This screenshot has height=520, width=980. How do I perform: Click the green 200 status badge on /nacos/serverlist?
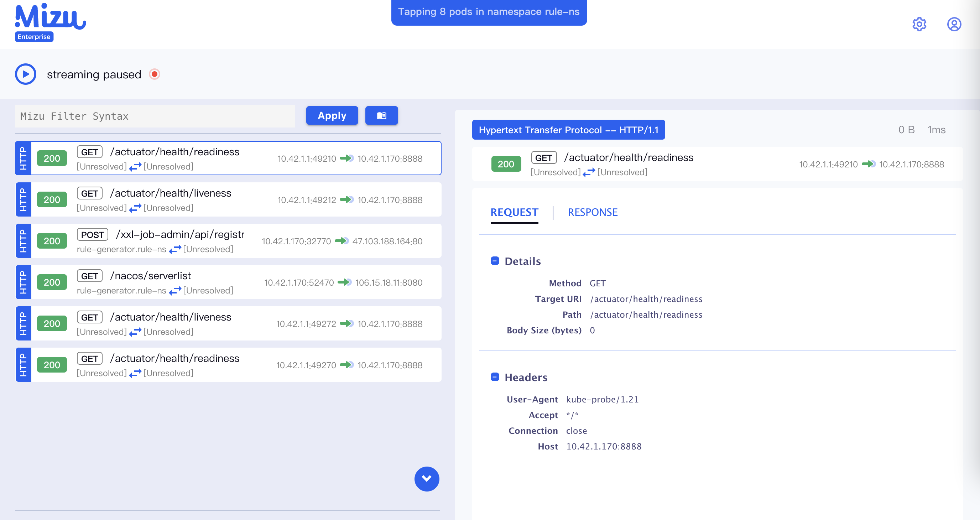pos(52,282)
